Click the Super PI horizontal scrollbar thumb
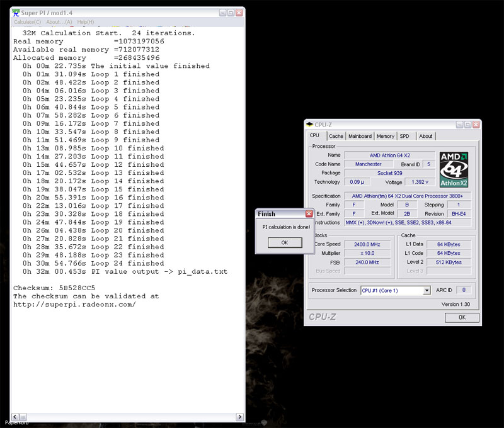 click(x=23, y=417)
